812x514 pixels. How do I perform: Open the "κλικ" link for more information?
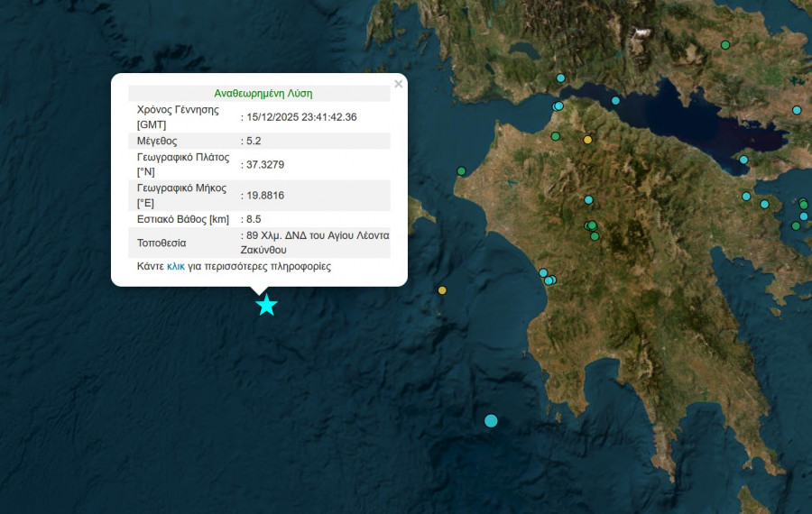(176, 267)
